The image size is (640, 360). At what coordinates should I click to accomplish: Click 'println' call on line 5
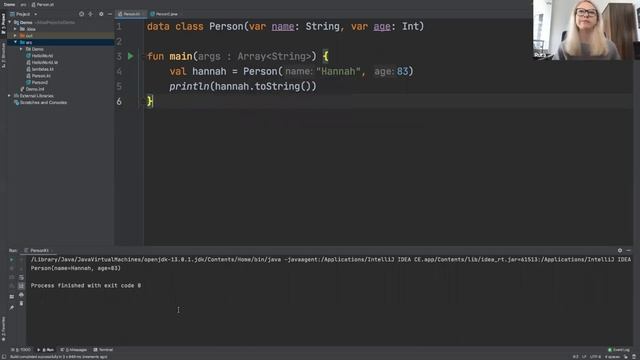coord(189,87)
